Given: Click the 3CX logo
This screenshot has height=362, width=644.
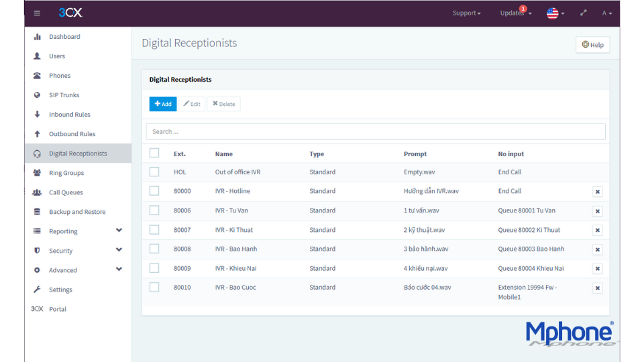Looking at the screenshot, I should point(70,13).
